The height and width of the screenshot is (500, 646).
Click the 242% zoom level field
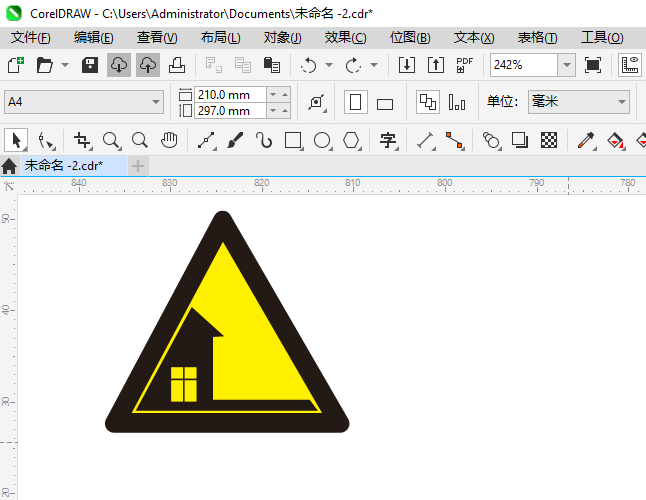tap(524, 65)
